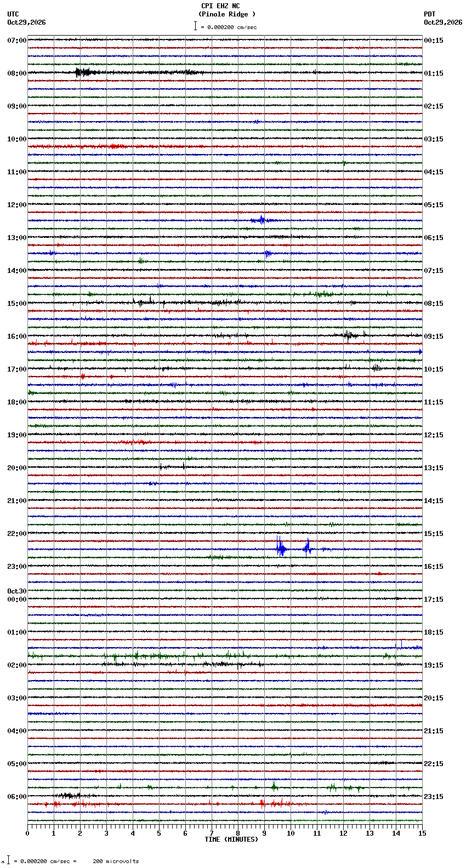The height and width of the screenshot is (868, 466).
Task: Click the blue spike near 01:00 trace at minute 14
Action: (401, 644)
